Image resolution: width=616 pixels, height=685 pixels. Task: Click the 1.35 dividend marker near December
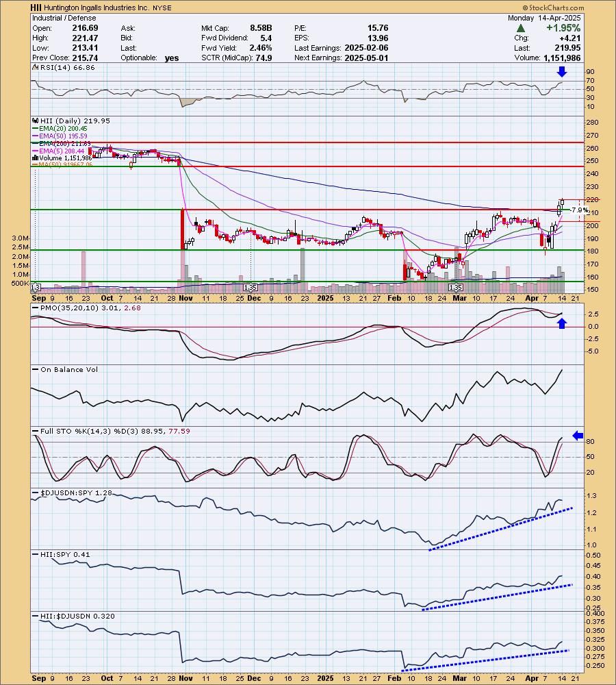(250, 288)
